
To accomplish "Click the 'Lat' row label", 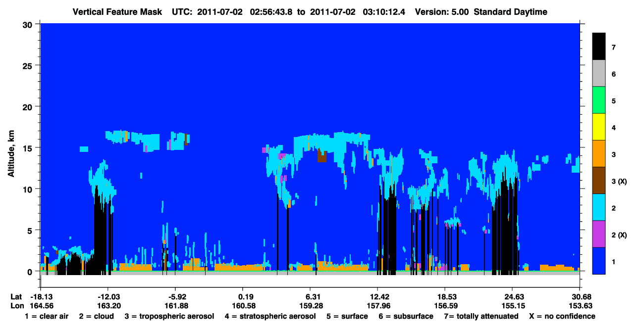I will [15, 297].
